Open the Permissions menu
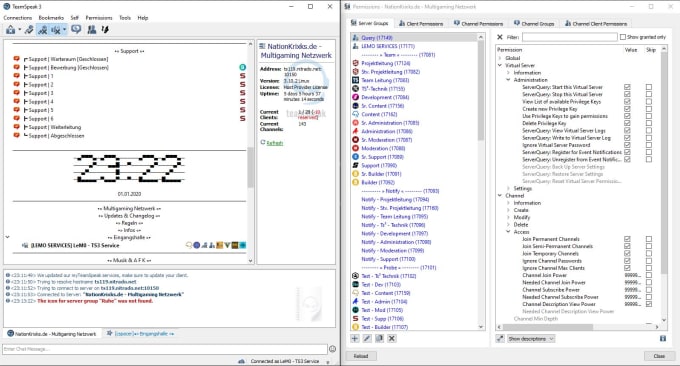 (x=99, y=18)
